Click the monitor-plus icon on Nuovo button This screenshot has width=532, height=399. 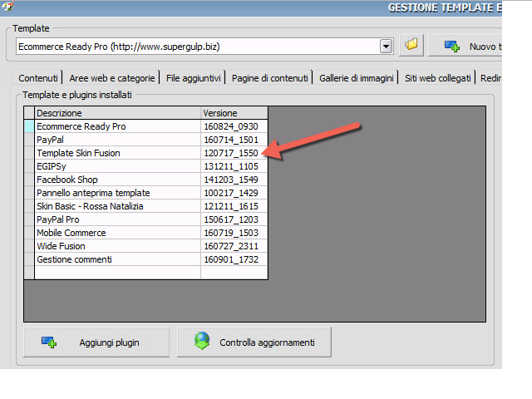(452, 47)
